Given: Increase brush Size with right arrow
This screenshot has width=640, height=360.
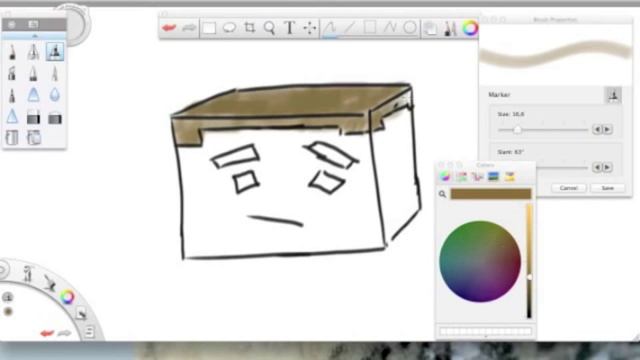Looking at the screenshot, I should click(607, 130).
